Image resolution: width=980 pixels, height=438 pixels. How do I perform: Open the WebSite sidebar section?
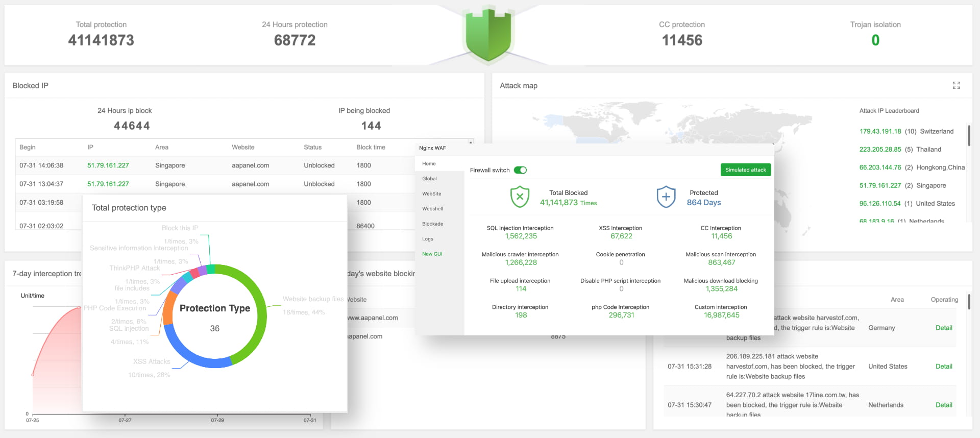click(431, 194)
